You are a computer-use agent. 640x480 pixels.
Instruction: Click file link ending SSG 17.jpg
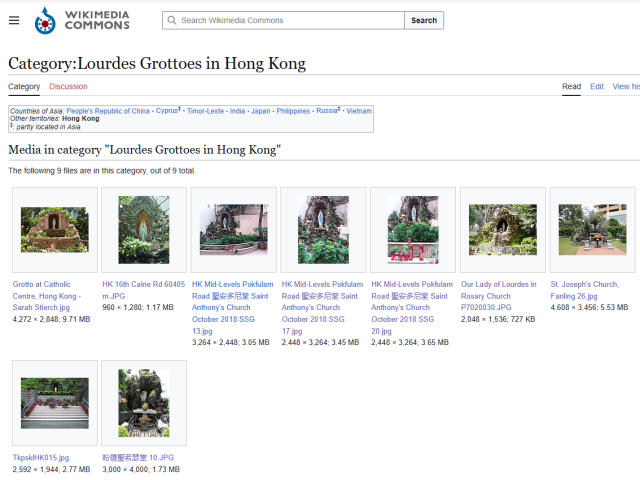tap(322, 308)
